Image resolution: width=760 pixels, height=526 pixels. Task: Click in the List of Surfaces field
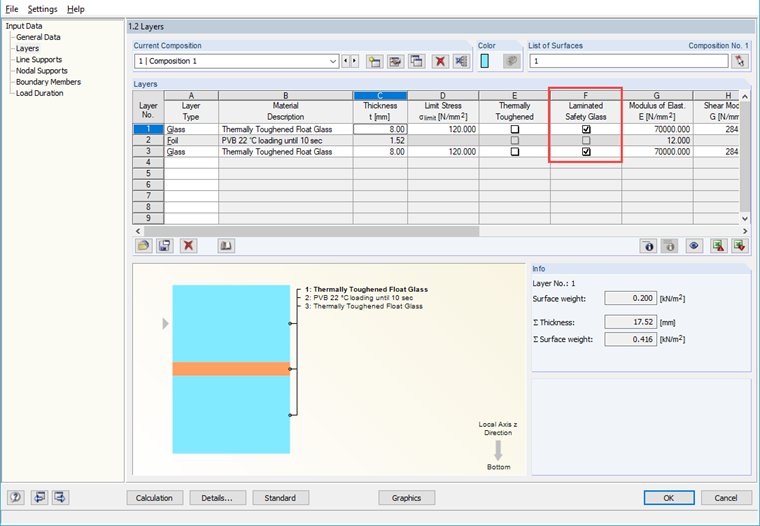(629, 61)
